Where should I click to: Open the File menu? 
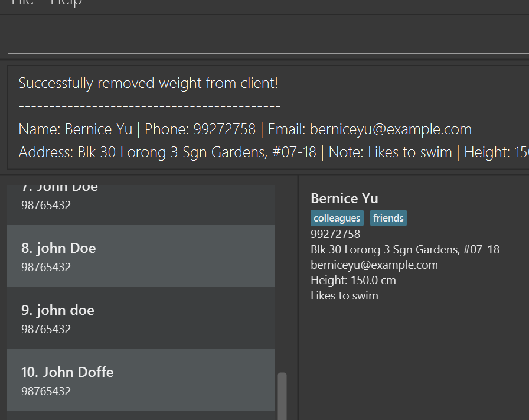pyautogui.click(x=22, y=2)
